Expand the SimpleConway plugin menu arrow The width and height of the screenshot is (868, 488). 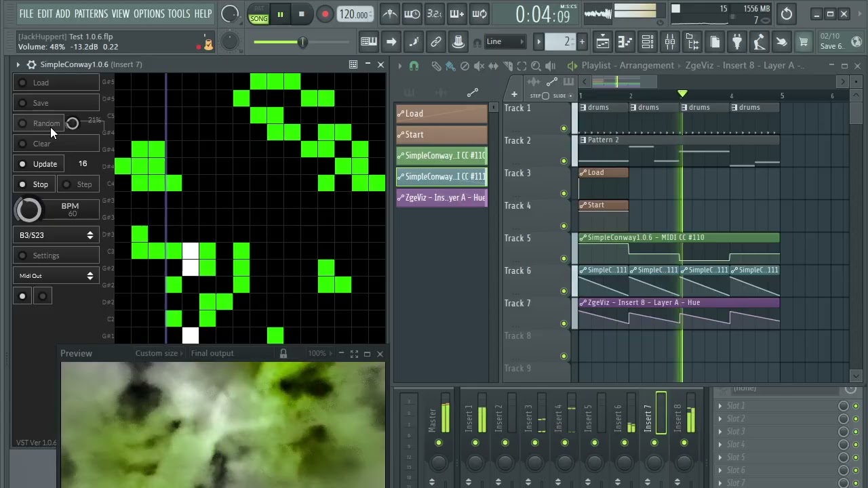(x=18, y=65)
